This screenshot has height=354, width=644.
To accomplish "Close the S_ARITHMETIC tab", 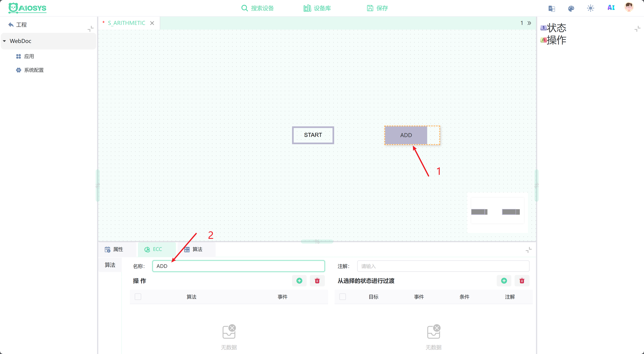I will point(152,23).
